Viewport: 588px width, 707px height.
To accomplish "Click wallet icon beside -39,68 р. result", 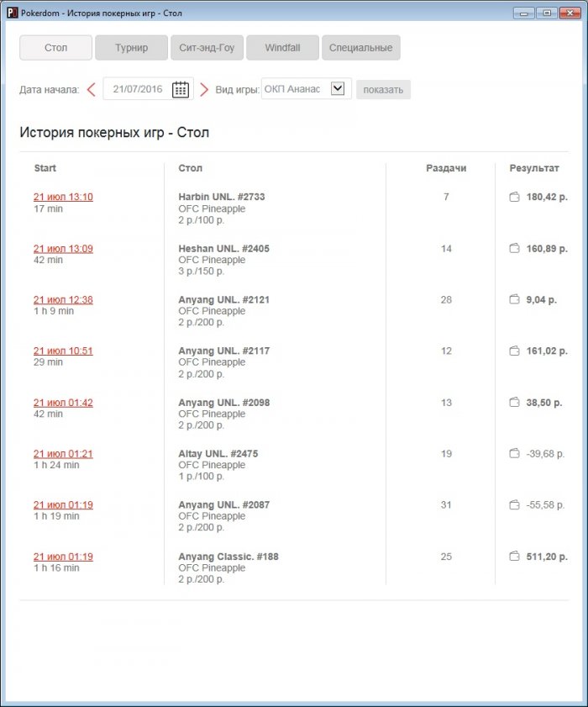I will (x=514, y=454).
